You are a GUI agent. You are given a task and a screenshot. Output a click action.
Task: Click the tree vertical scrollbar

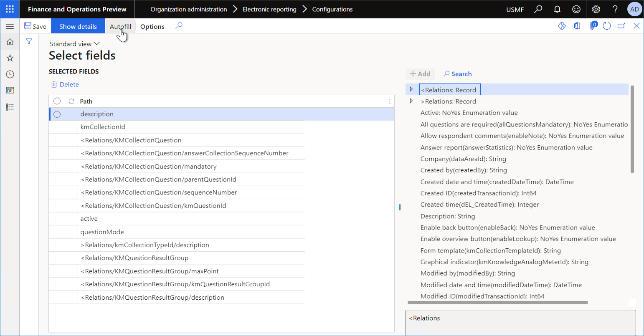pyautogui.click(x=632, y=129)
